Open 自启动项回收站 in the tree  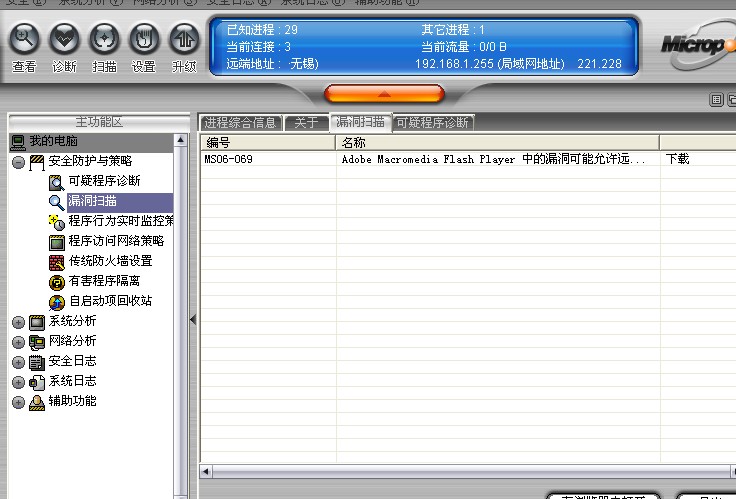click(110, 301)
